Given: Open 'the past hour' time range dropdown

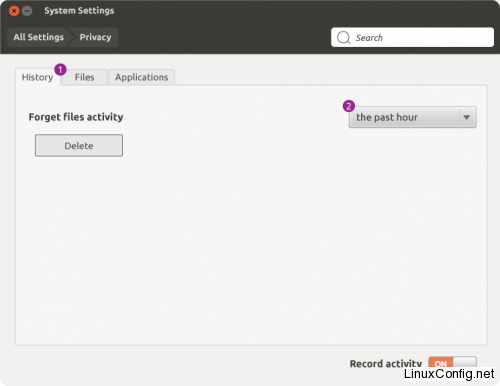Looking at the screenshot, I should tap(412, 117).
